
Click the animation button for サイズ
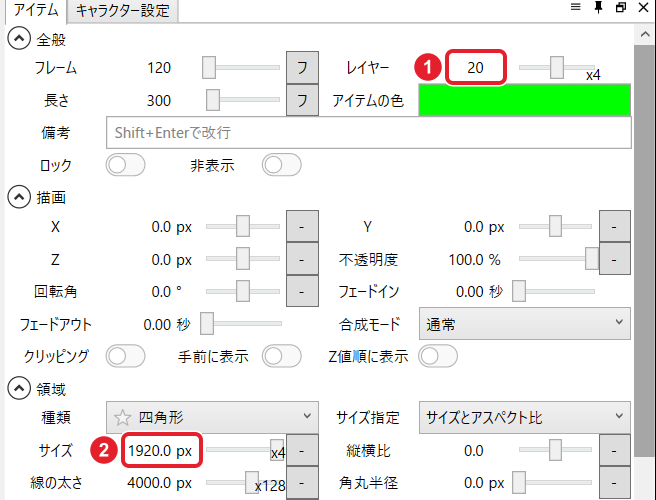pyautogui.click(x=302, y=450)
